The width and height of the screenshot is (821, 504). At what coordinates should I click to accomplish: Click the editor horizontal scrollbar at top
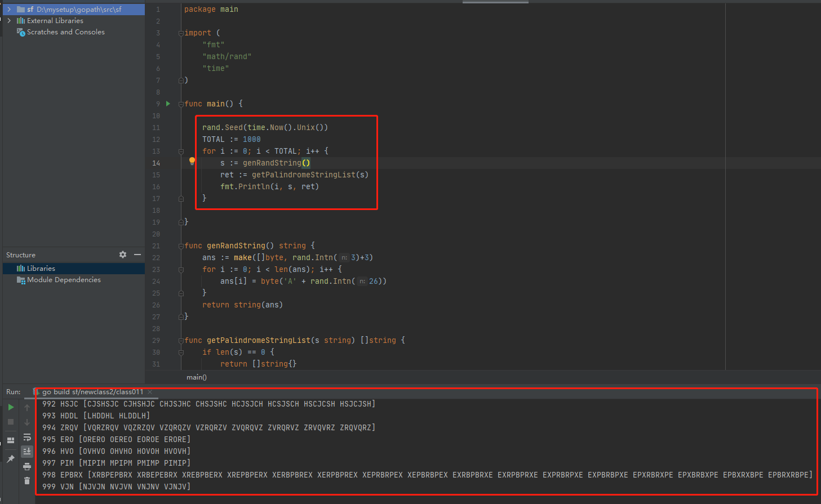click(x=495, y=2)
